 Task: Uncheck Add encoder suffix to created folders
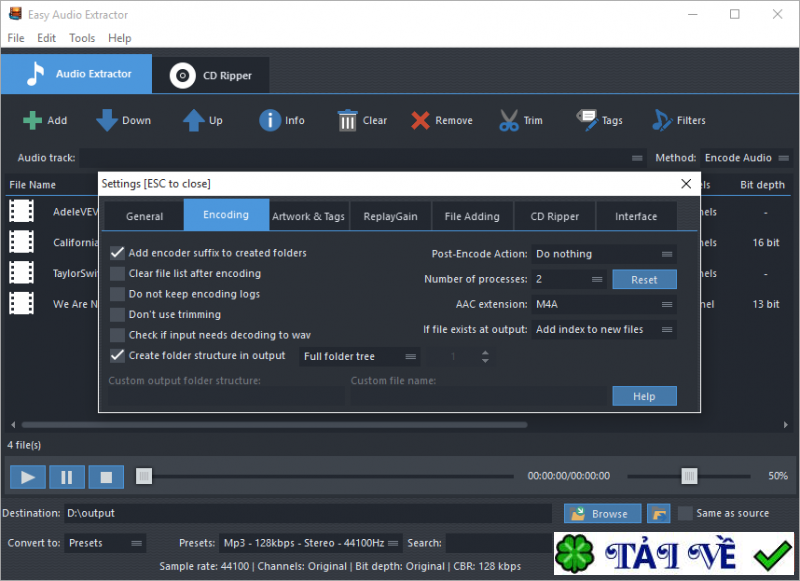(118, 253)
